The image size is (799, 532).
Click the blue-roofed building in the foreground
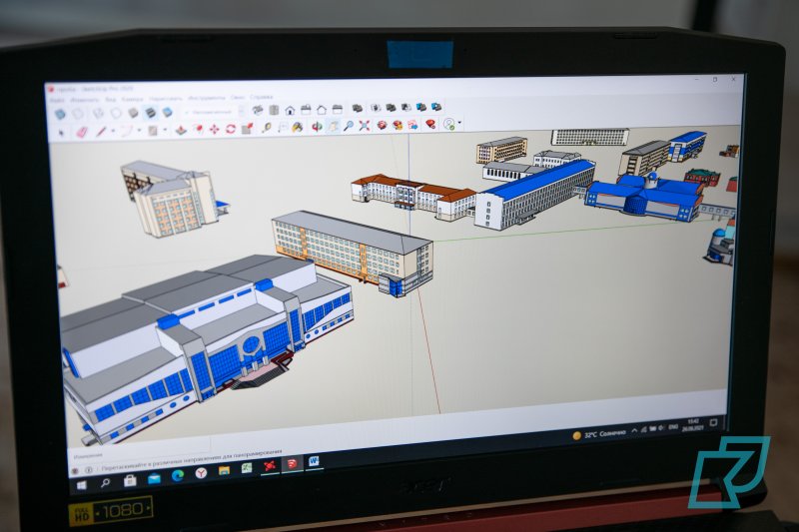[x=200, y=339]
